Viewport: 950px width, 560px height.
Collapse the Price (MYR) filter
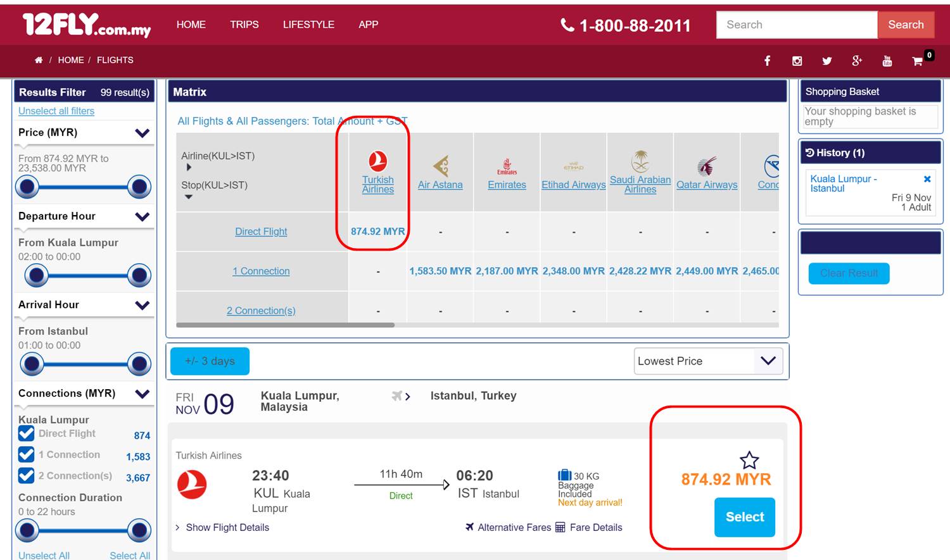click(142, 133)
